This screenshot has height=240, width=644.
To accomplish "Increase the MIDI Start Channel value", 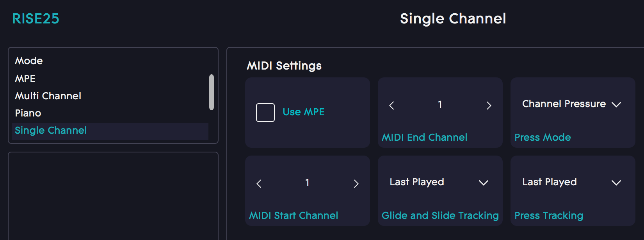I will [x=356, y=183].
